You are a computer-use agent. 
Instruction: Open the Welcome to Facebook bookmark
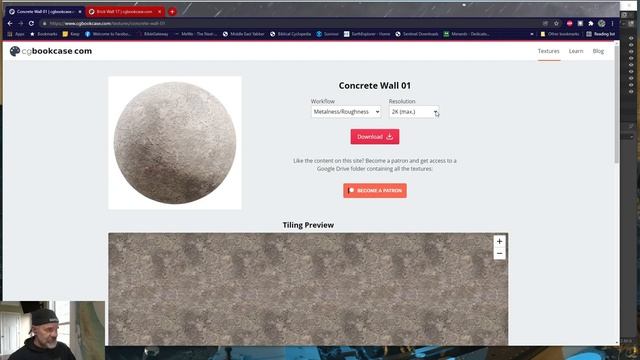point(108,34)
